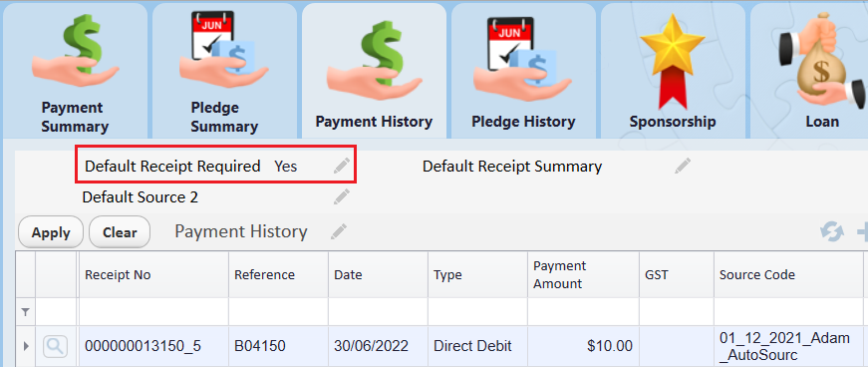Viewport: 868px width, 367px height.
Task: Edit Default Receipt Summary pencil icon
Action: [683, 166]
